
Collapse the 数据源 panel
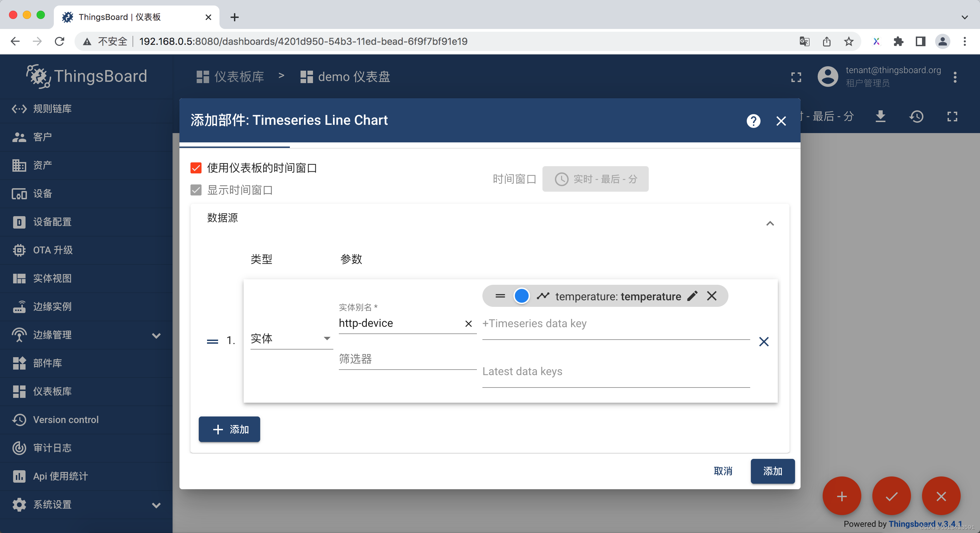[770, 223]
